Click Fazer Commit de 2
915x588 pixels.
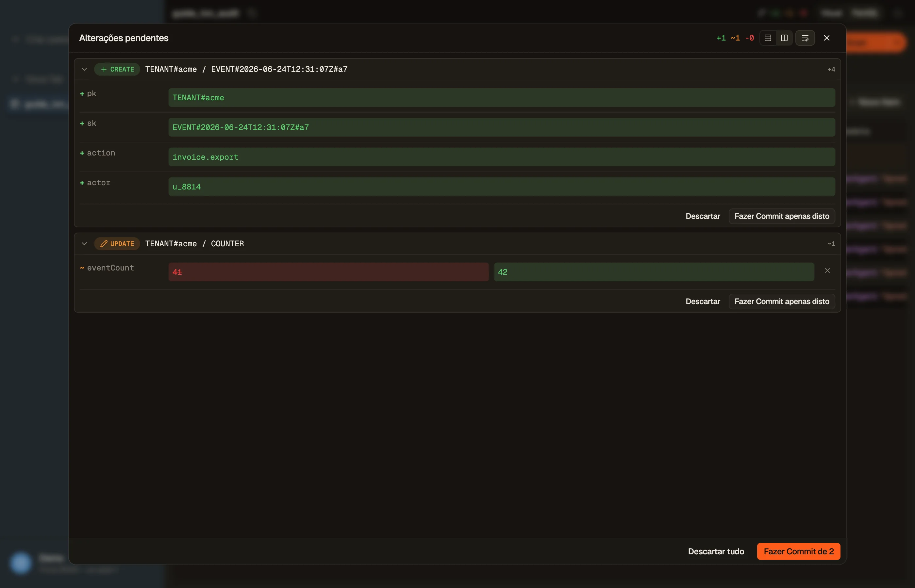799,551
